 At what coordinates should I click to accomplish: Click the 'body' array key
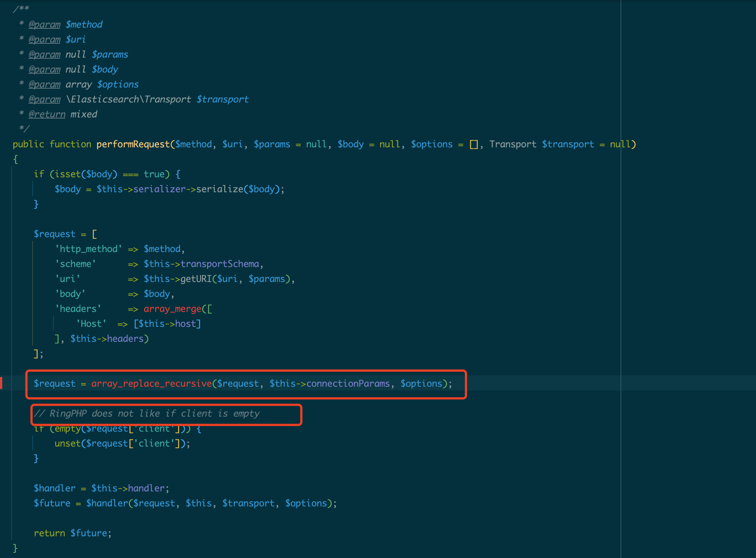pyautogui.click(x=70, y=294)
